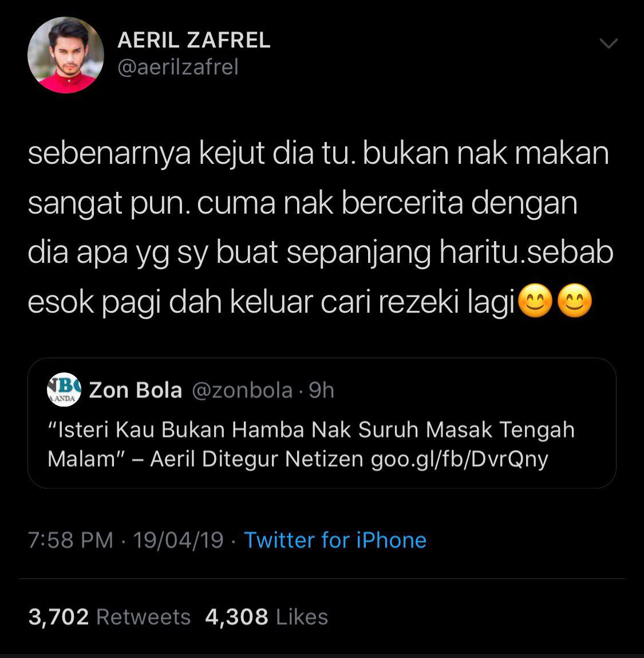Viewport: 644px width, 658px height.
Task: Open the Zon Bola avatar icon
Action: [64, 390]
